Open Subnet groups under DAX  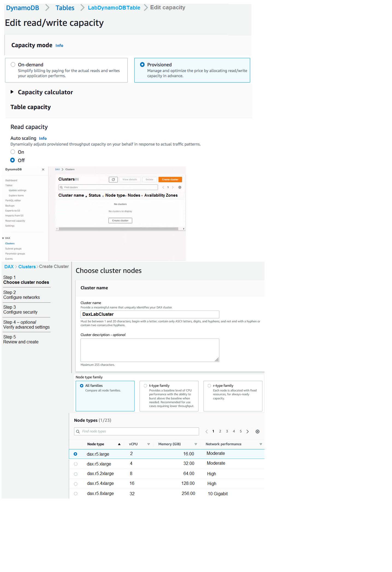tap(13, 249)
